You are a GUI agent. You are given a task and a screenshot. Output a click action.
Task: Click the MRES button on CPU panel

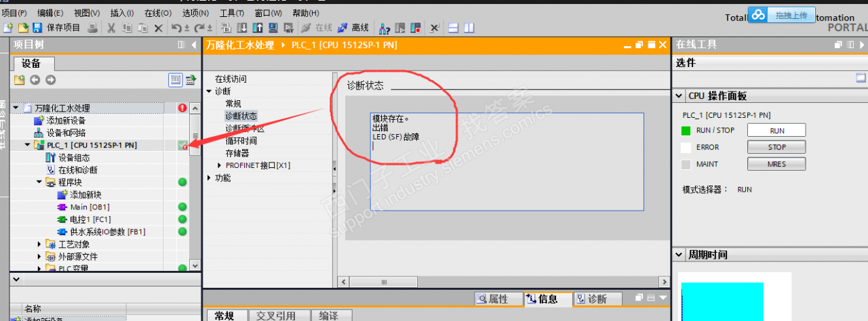(776, 164)
